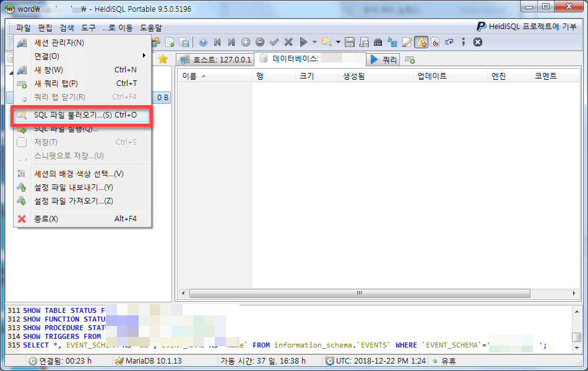Sort by 코멘트 column header

tap(555, 76)
